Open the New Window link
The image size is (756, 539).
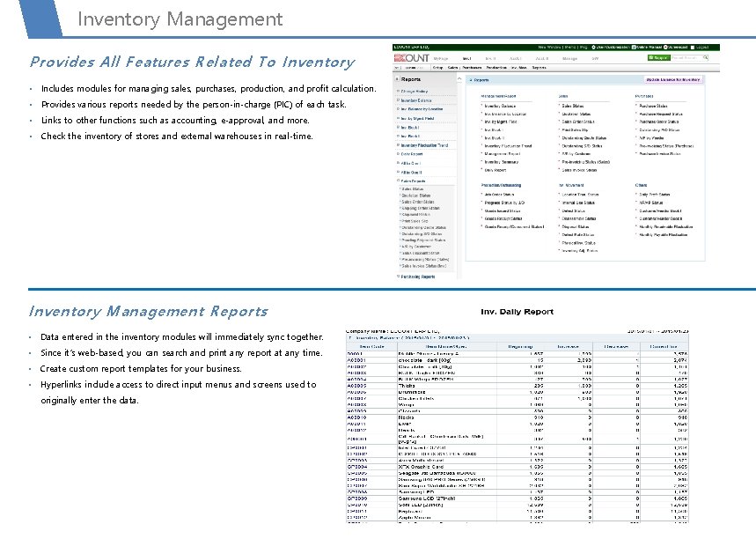click(x=549, y=48)
